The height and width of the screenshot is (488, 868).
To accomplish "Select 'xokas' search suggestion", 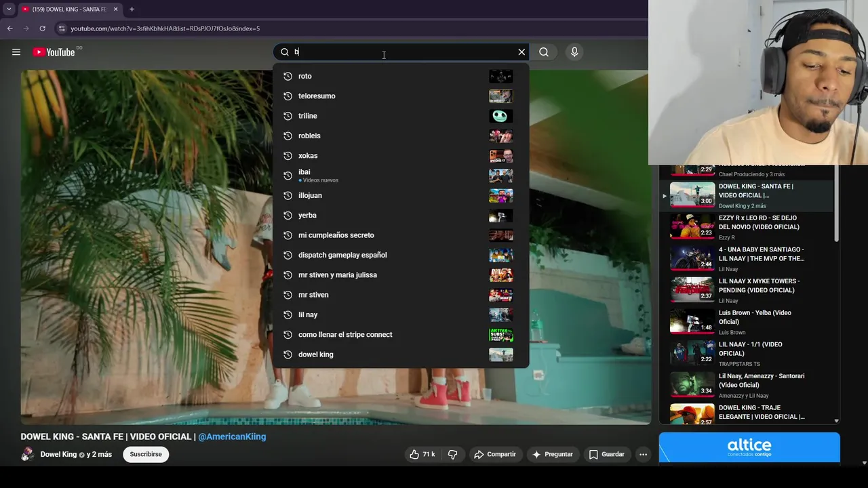I will click(x=401, y=156).
